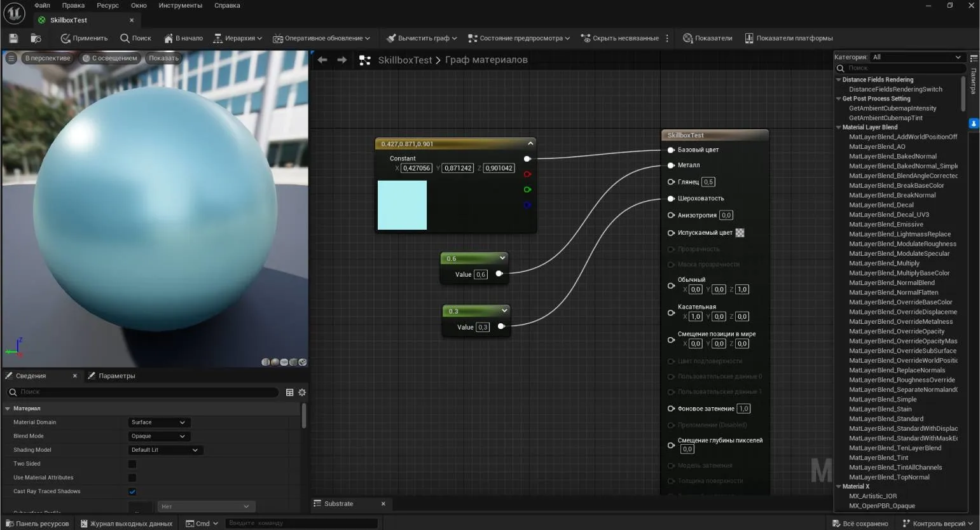Screen dimensions: 980x530
Task: Disable Cast Ray Traced Shadows checkbox
Action: (132, 492)
